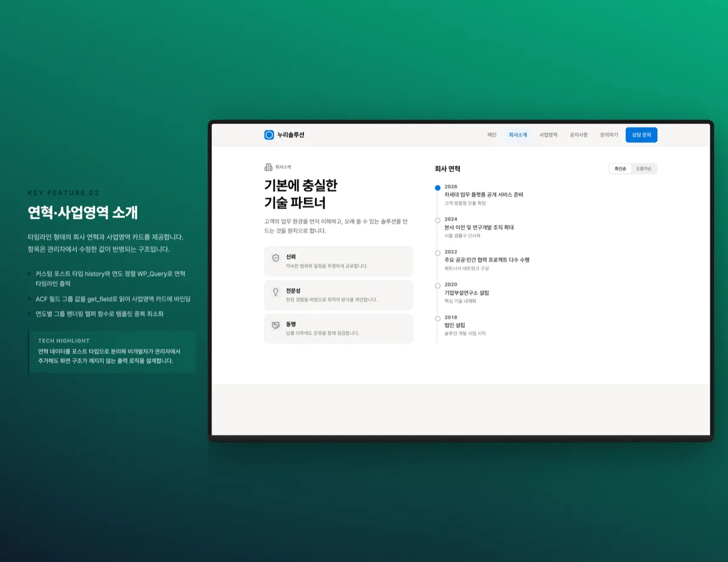Click the 신뢰 card title
The image size is (728, 562).
click(291, 257)
